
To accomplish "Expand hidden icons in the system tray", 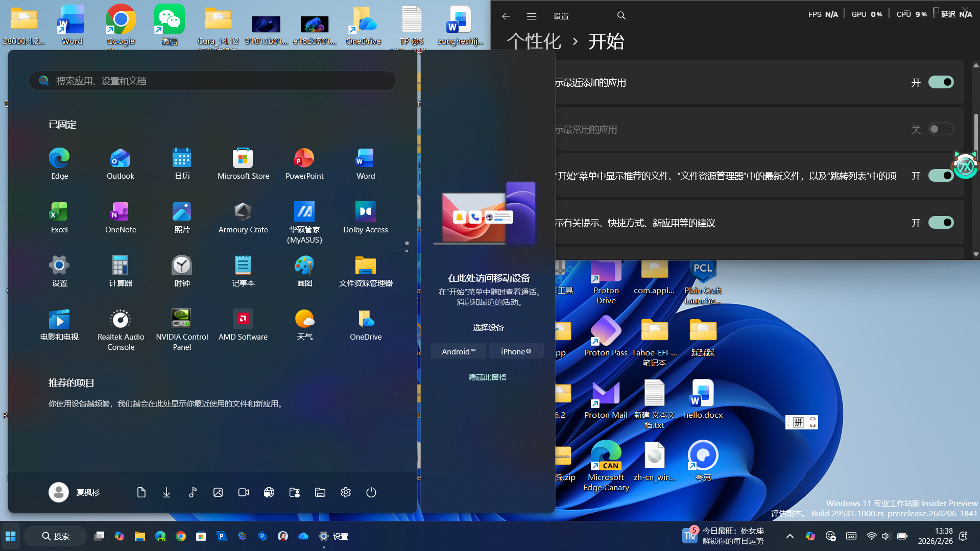I will point(790,536).
